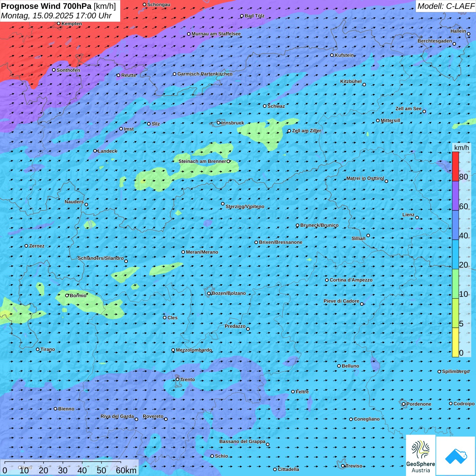
Task: Click the purple 60-80 km/h legend color
Action: click(455, 196)
